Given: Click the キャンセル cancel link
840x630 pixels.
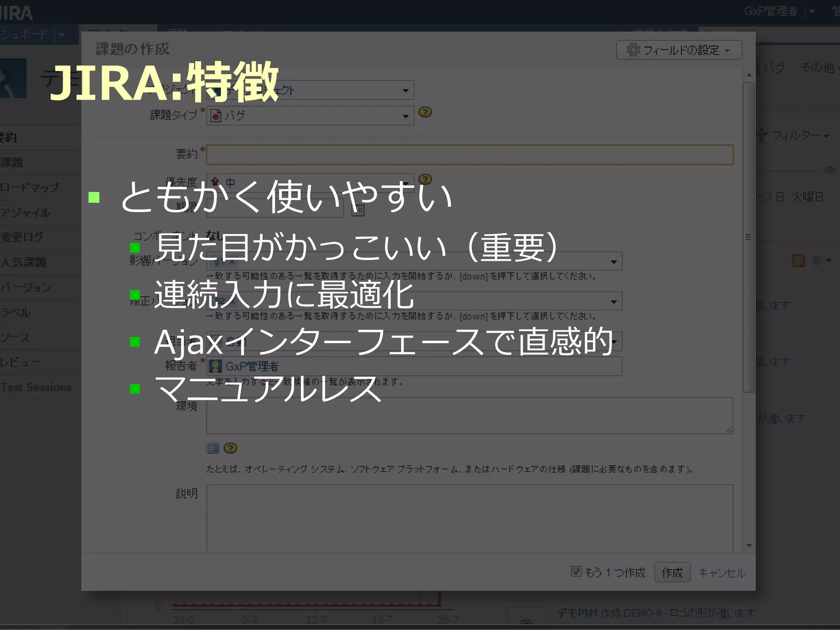Looking at the screenshot, I should [x=722, y=573].
